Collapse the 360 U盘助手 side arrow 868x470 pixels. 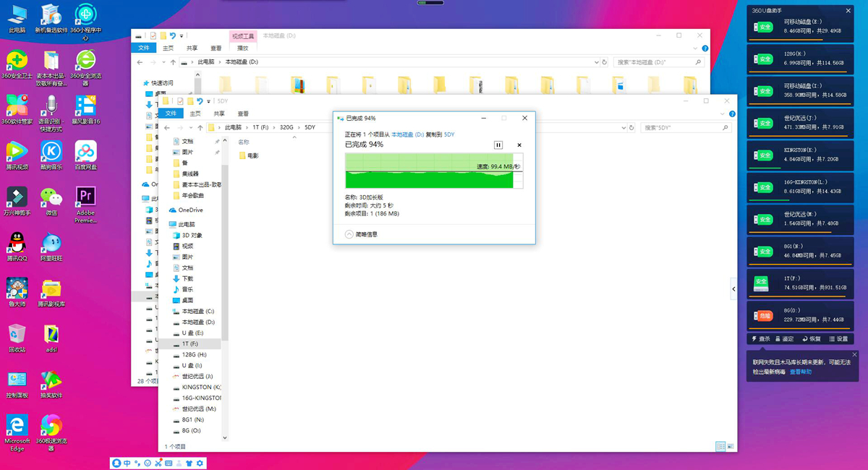click(734, 289)
